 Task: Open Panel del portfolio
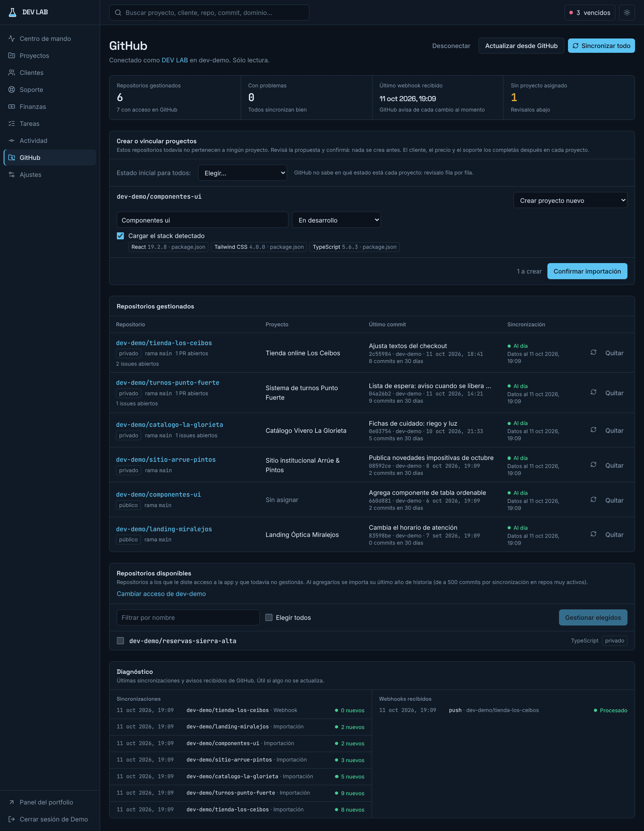point(50,802)
